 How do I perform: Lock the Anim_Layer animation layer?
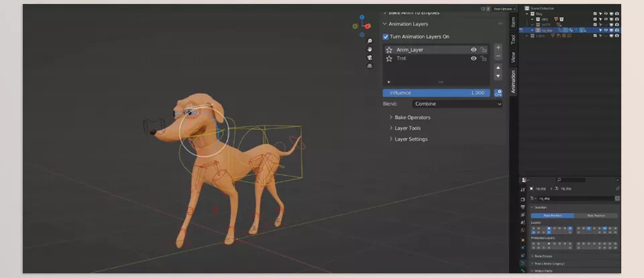[484, 50]
